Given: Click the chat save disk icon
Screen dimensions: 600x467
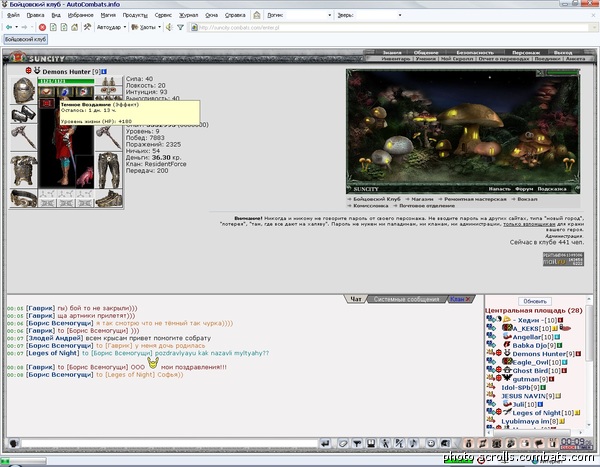Looking at the screenshot, I should tap(371, 443).
